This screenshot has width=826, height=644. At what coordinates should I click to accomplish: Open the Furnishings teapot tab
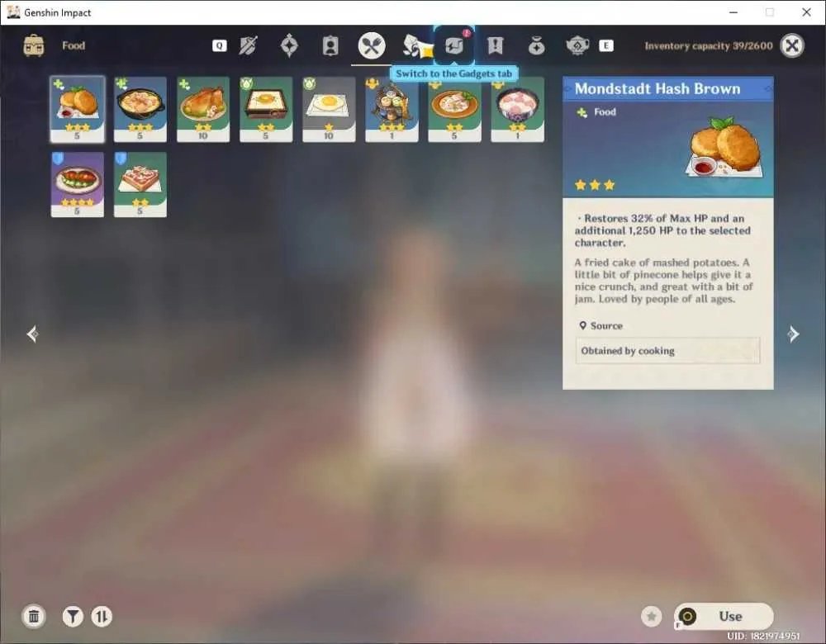pyautogui.click(x=577, y=45)
